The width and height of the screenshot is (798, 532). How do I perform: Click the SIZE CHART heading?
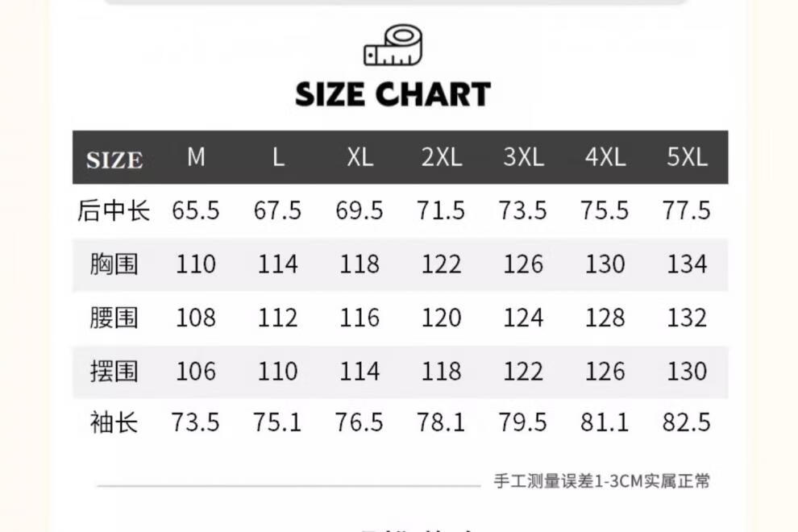393,94
